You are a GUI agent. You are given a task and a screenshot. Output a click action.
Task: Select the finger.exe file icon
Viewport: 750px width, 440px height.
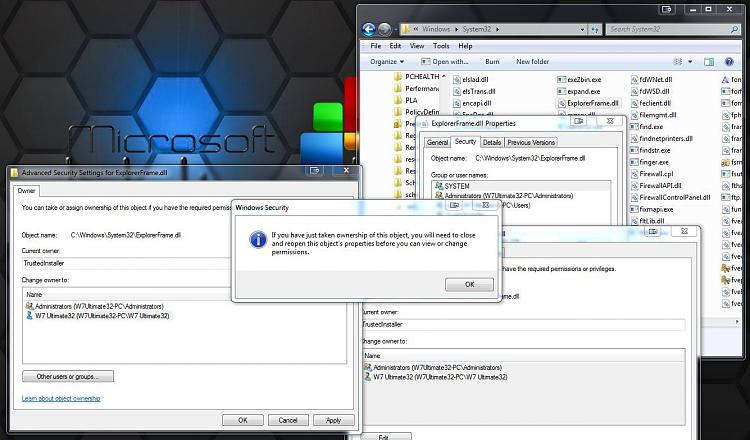click(x=635, y=162)
